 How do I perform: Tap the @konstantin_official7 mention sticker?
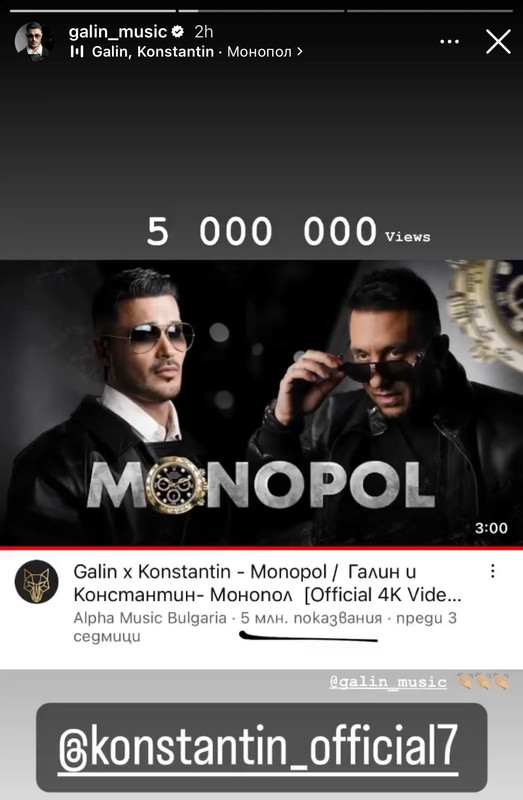[x=261, y=747]
